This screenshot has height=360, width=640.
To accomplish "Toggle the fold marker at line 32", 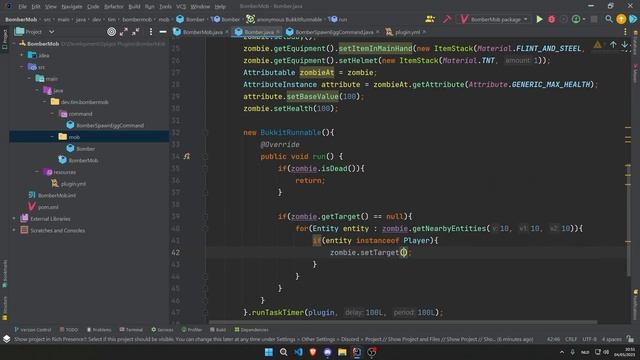I will [205, 132].
